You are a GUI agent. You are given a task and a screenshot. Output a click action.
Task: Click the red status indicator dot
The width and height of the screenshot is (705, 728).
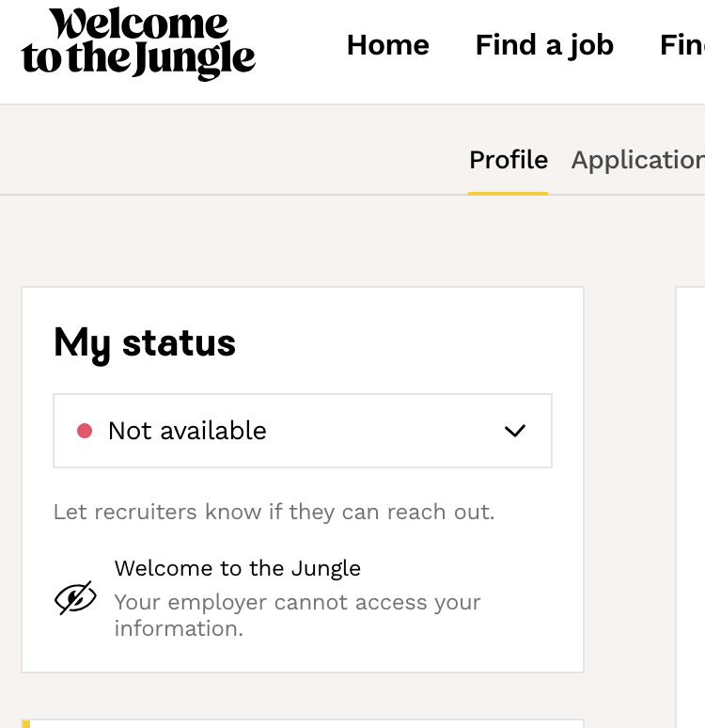(85, 431)
